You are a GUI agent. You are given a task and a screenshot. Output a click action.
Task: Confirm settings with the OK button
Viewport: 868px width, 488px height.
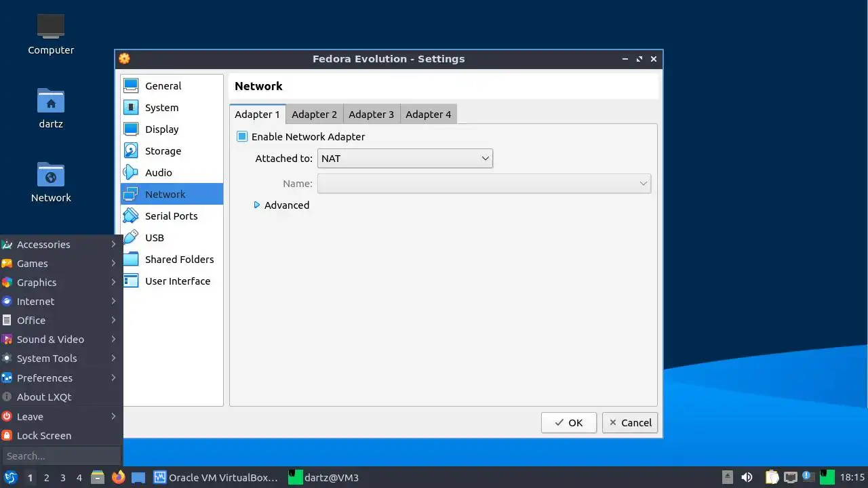[x=569, y=423]
